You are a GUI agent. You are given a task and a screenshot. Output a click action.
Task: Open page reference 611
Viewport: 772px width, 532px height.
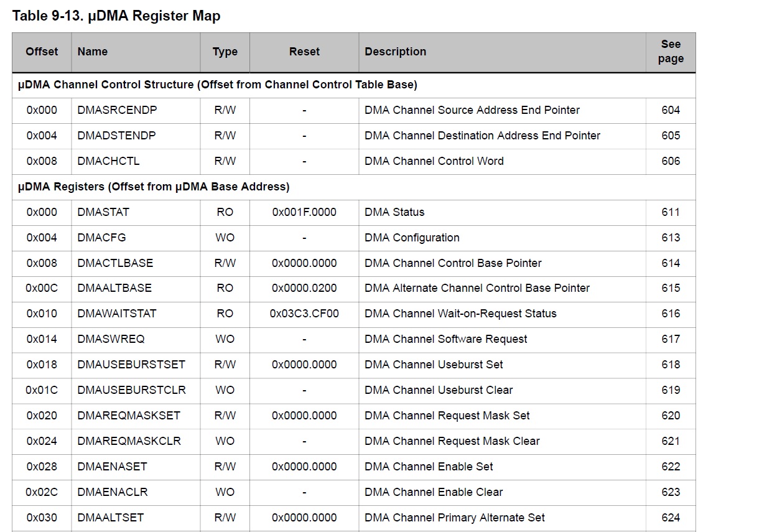tap(671, 212)
